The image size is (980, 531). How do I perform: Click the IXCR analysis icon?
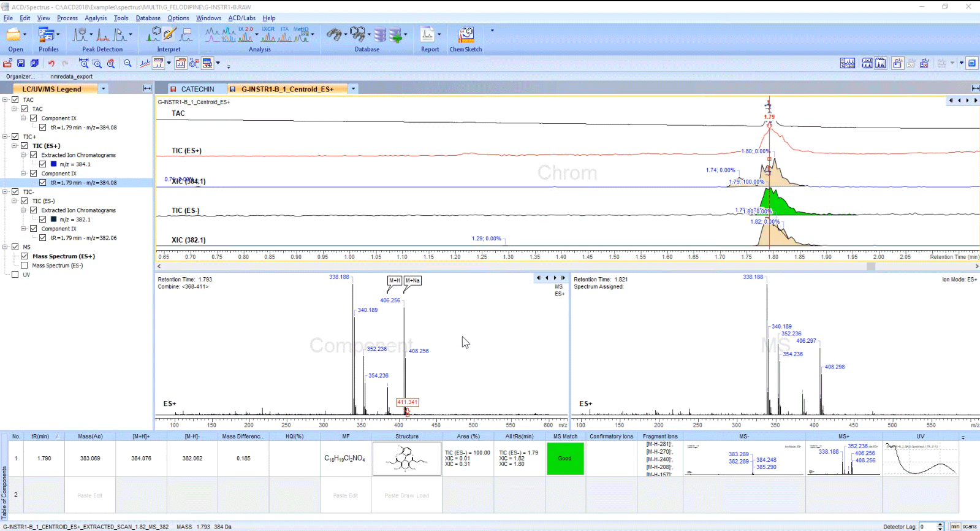(x=268, y=34)
